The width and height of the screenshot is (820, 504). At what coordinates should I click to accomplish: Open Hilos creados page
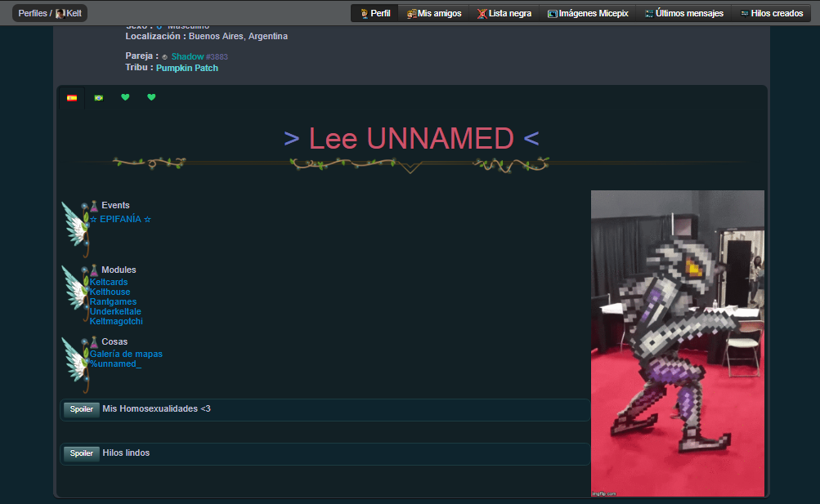tap(772, 13)
